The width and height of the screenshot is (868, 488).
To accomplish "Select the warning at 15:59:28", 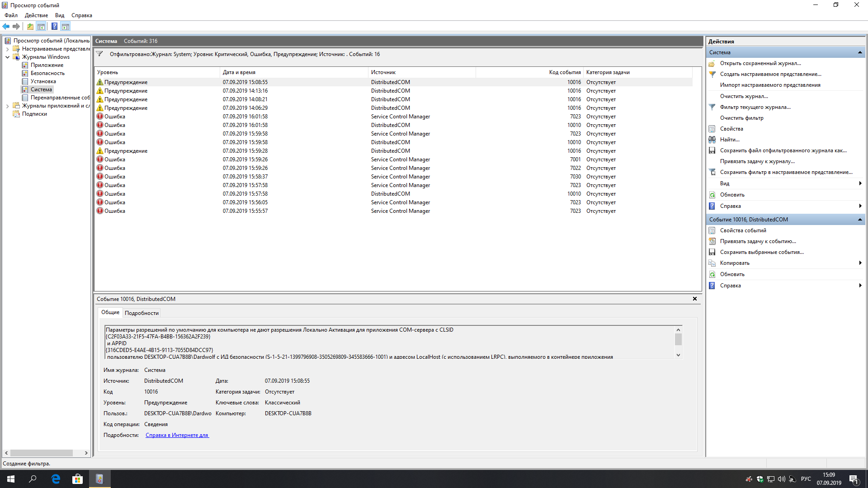I will 393,151.
